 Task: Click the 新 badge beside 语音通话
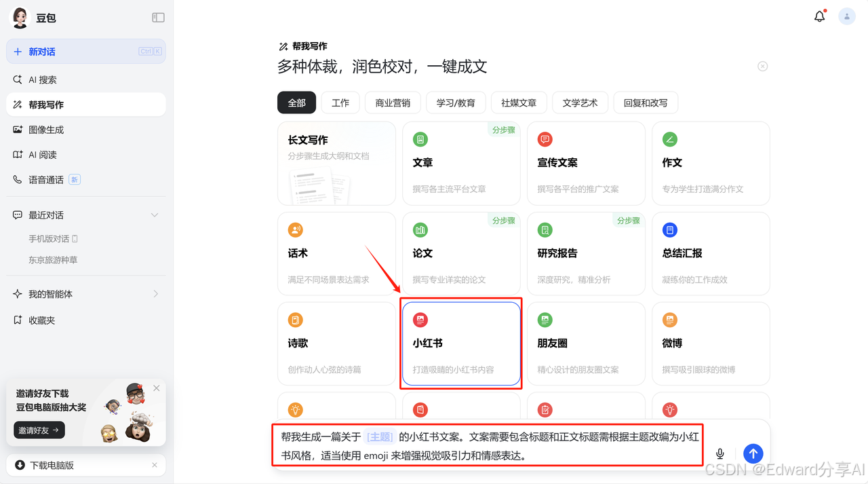(75, 180)
